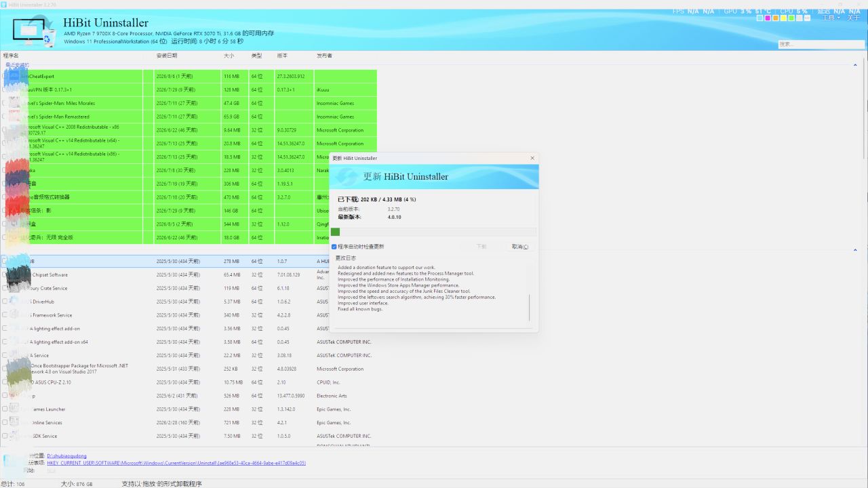Click the 取消(C) button in the update dialog
This screenshot has width=868, height=488.
pyautogui.click(x=520, y=247)
